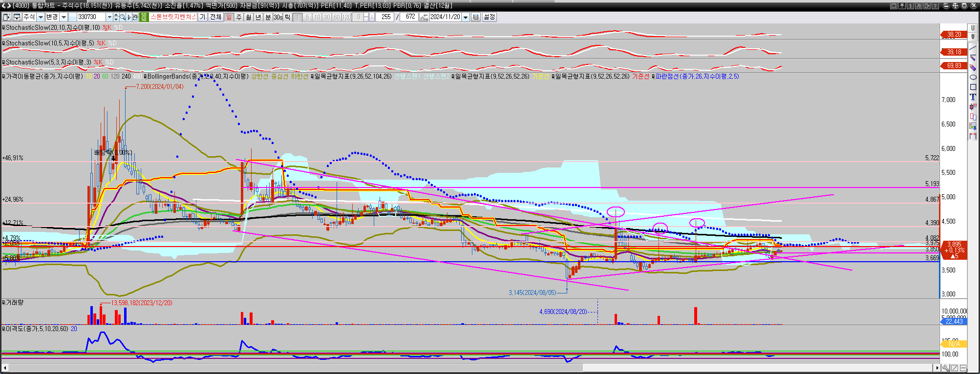Click the 전체 button
The height and width of the screenshot is (374, 980).
click(x=215, y=17)
